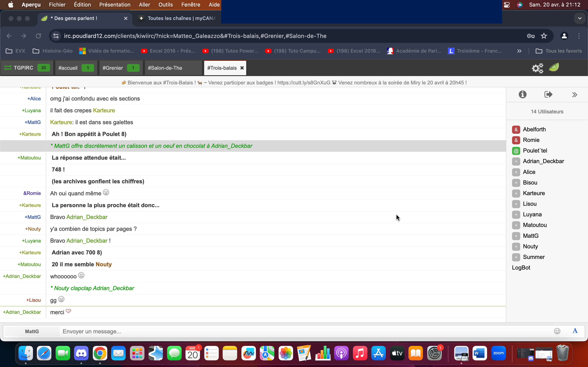Open the TGPIRC network tab

click(23, 68)
